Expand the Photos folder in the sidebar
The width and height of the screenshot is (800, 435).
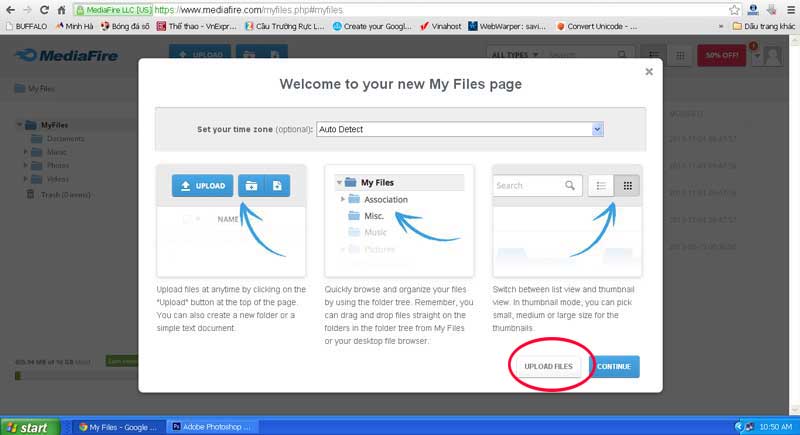(x=26, y=165)
